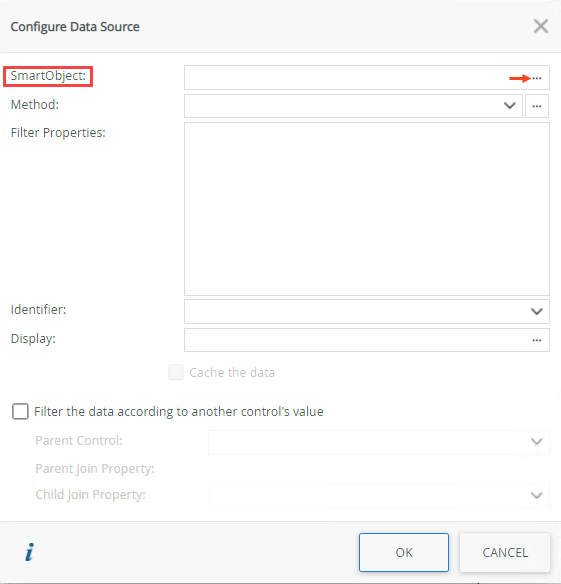Click the highlighted SmartObject label
Viewport: 561px width, 584px height.
48,76
